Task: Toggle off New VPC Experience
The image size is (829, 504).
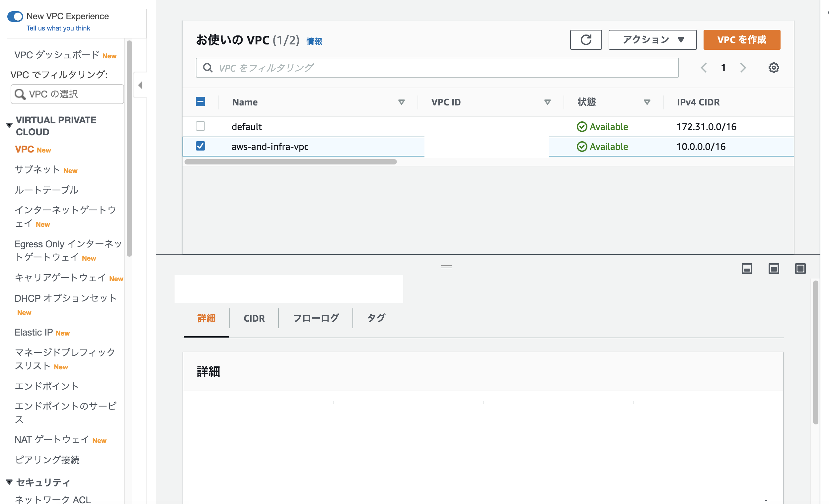Action: [x=15, y=16]
